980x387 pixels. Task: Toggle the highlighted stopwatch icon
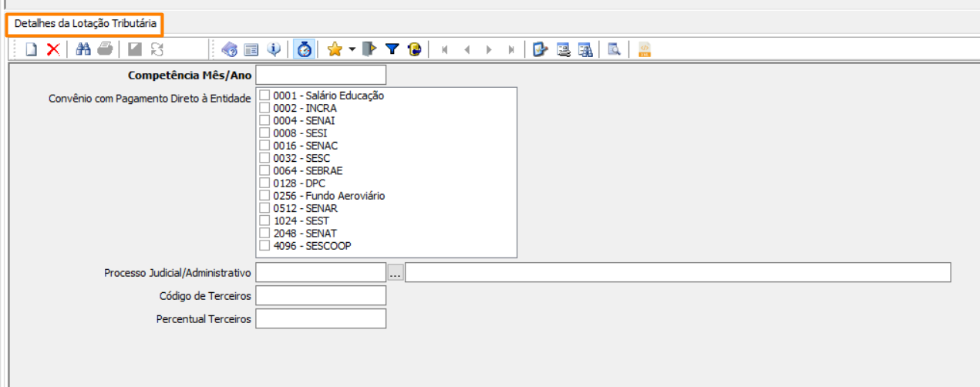coord(305,49)
